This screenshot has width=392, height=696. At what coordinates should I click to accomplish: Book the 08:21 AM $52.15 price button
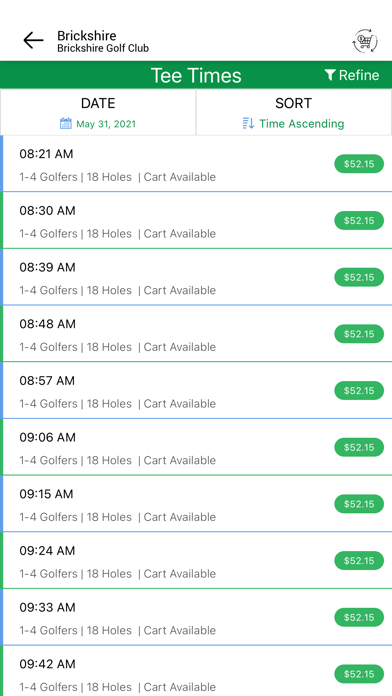point(359,164)
